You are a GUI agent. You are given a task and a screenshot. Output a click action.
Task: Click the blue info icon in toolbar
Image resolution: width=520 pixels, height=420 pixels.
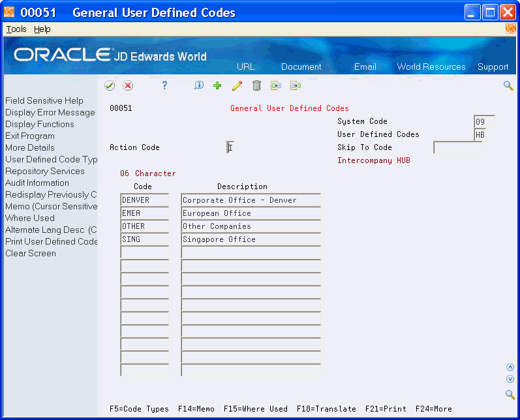pos(198,85)
